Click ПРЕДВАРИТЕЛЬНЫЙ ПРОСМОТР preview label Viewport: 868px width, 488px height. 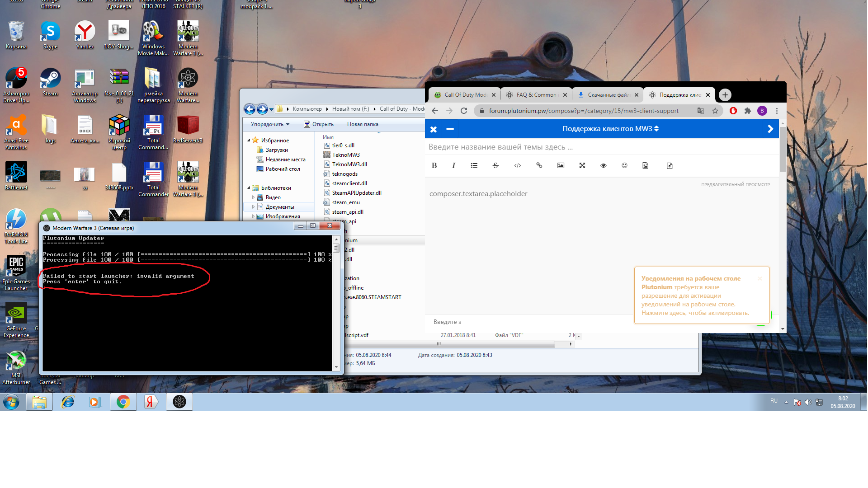(x=735, y=184)
